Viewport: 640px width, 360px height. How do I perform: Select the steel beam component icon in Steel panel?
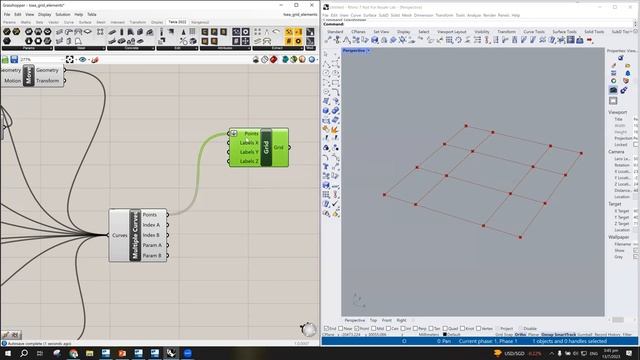(60, 32)
